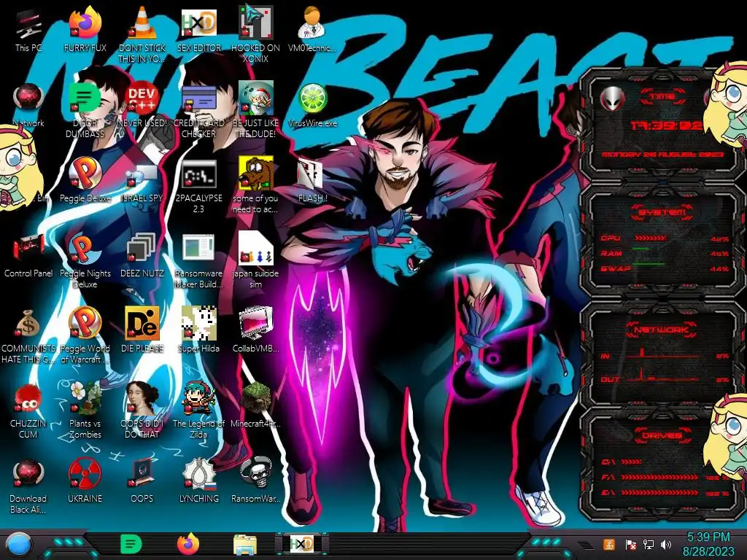Click the NETWORK header of the widget
The image size is (747, 560).
[662, 330]
